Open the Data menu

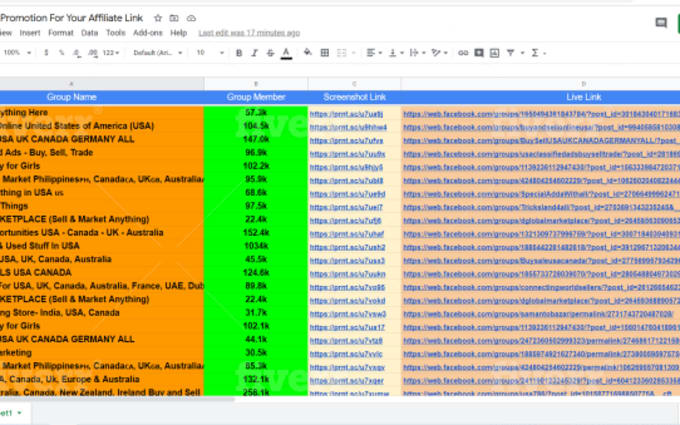[x=89, y=33]
